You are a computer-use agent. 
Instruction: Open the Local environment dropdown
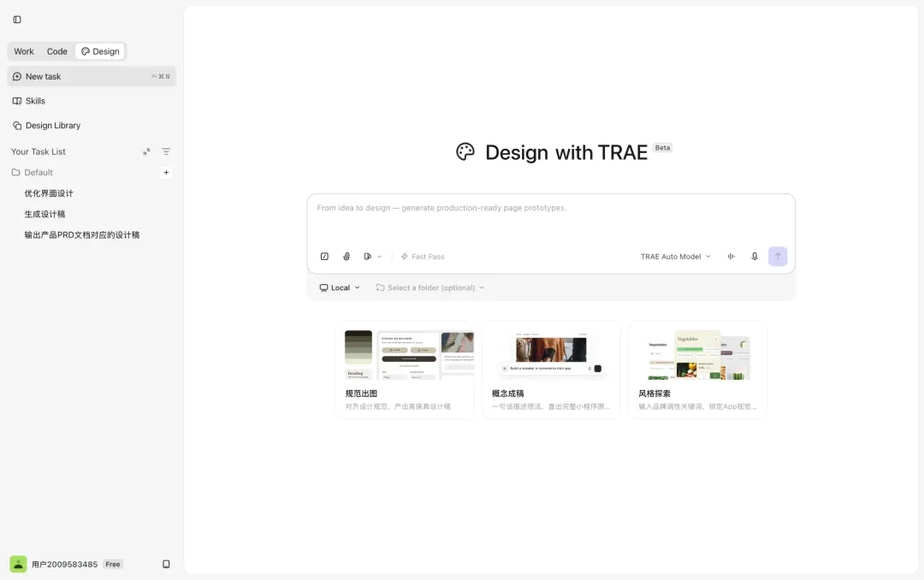point(340,287)
